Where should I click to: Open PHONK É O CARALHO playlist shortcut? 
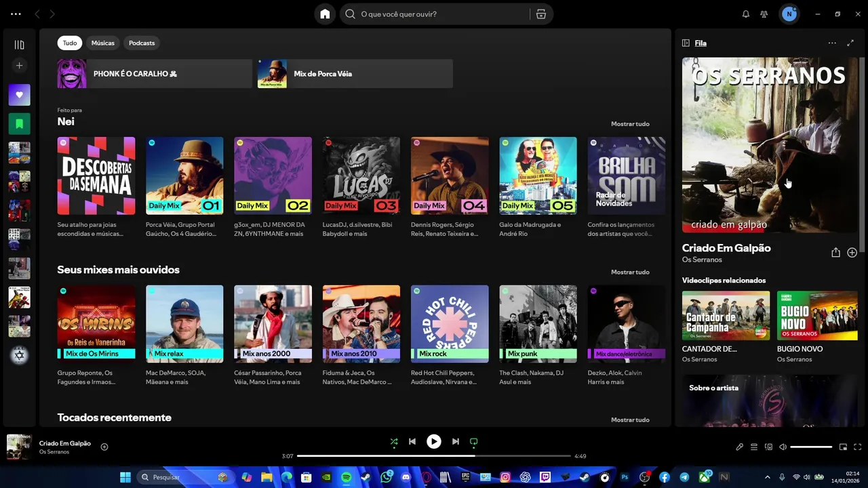point(155,73)
